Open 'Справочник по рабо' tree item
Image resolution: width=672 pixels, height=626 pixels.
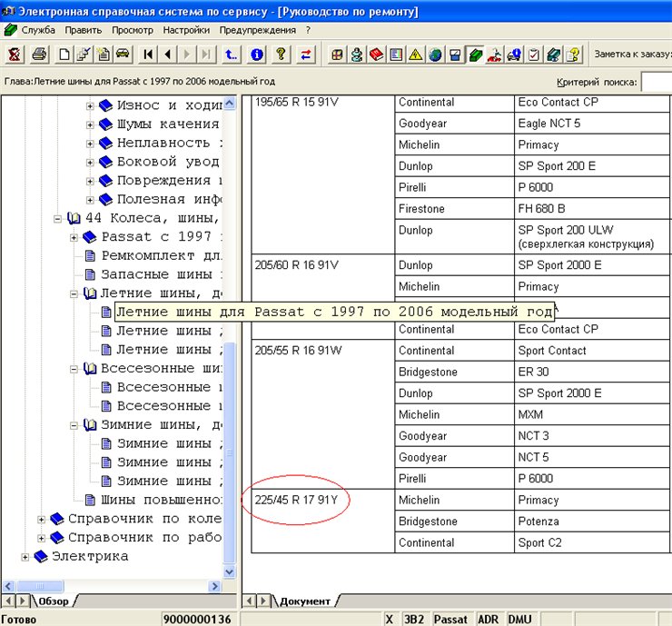(x=145, y=538)
